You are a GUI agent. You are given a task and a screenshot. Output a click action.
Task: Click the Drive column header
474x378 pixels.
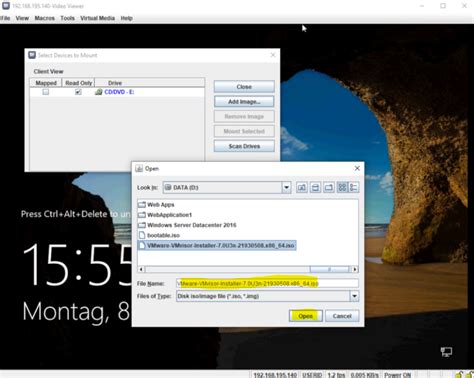pyautogui.click(x=115, y=83)
